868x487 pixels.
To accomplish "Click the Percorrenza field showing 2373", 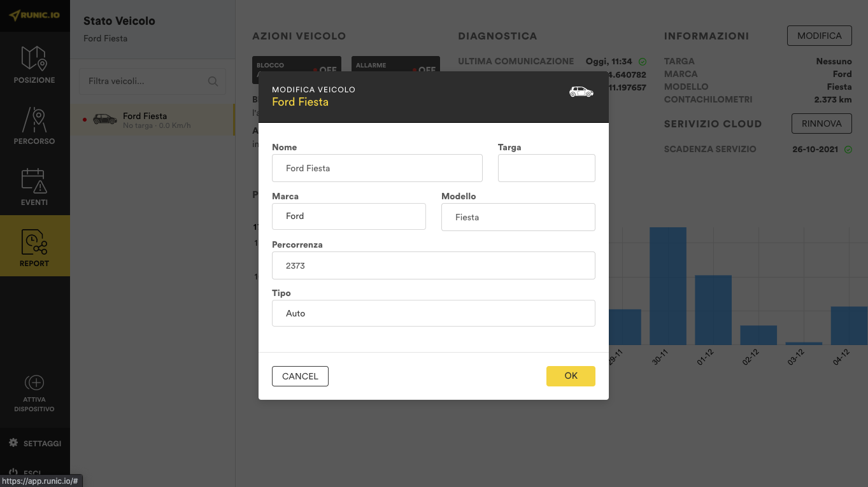I will tap(433, 265).
